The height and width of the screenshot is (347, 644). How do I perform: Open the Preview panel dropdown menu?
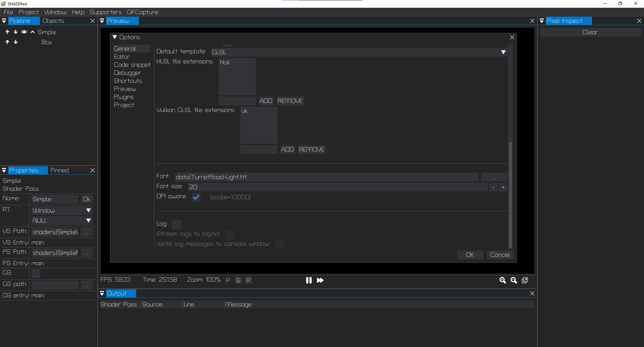pyautogui.click(x=102, y=21)
